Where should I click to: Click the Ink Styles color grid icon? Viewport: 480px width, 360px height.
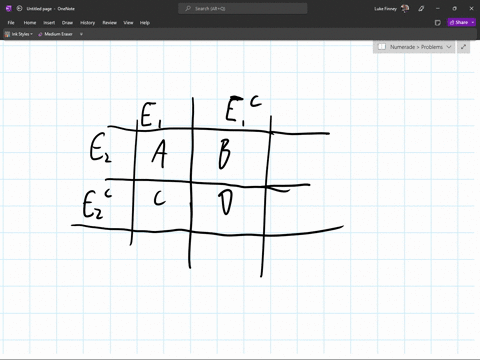click(7, 34)
